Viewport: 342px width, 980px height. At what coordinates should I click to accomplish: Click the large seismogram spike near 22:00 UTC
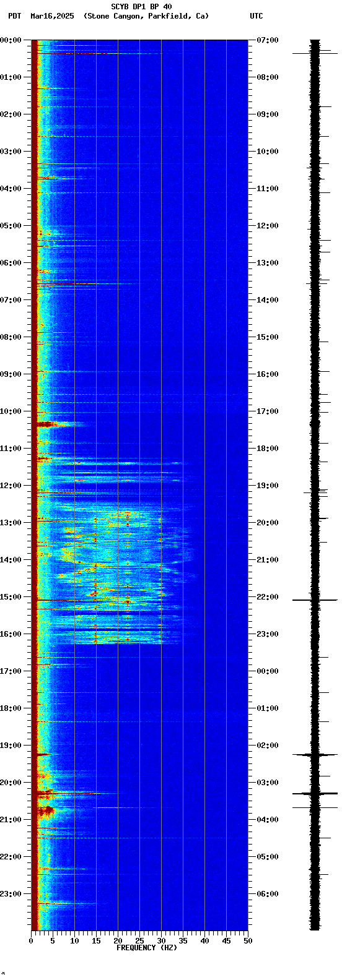click(315, 600)
